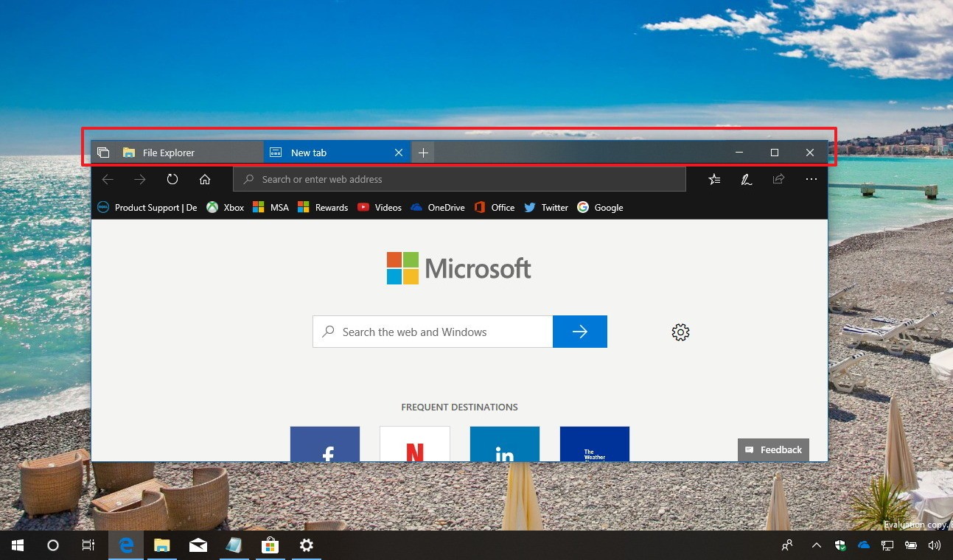The width and height of the screenshot is (953, 560).
Task: Open the Home page button
Action: point(205,179)
